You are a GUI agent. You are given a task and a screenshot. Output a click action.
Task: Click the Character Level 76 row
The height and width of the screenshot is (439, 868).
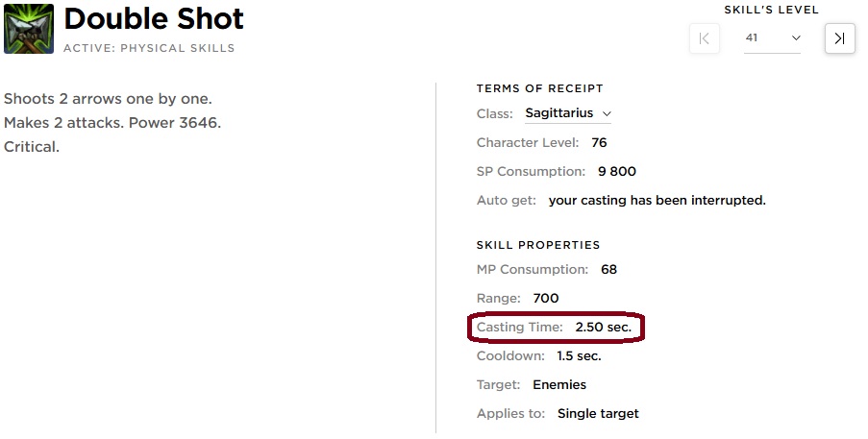(x=542, y=142)
